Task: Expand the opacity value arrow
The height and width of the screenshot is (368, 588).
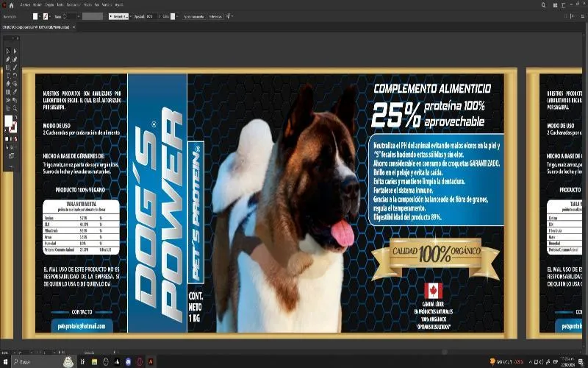Action: (159, 16)
